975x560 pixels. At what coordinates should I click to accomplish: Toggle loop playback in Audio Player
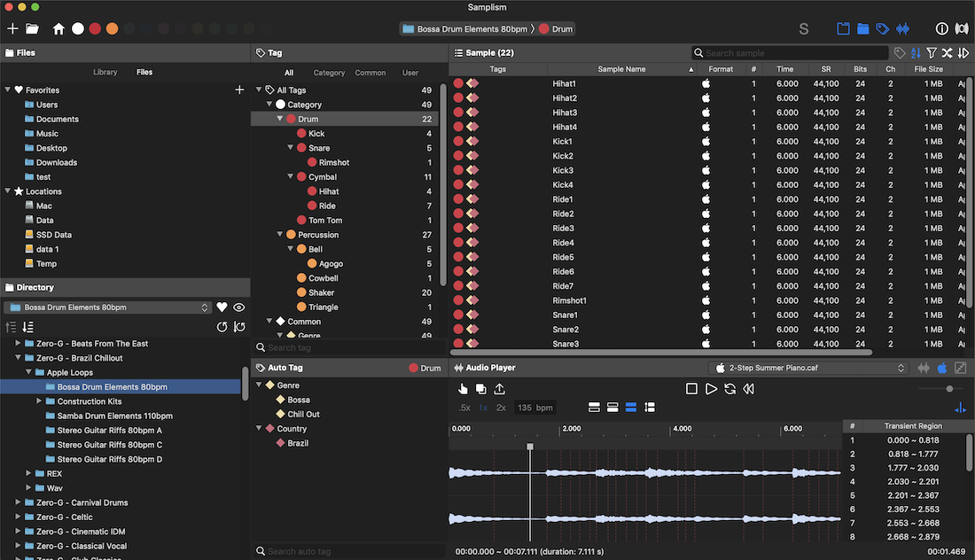coord(730,388)
